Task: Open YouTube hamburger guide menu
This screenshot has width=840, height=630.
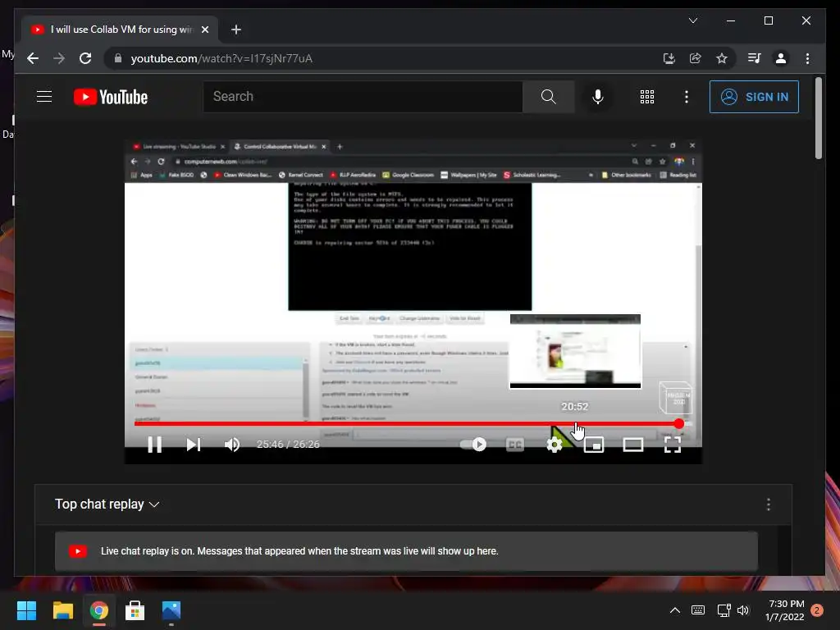Action: point(44,97)
